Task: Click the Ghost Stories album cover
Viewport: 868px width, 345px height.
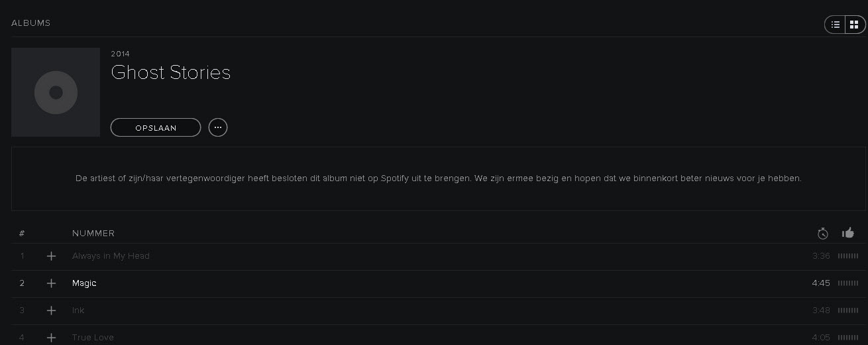Action: coord(56,92)
